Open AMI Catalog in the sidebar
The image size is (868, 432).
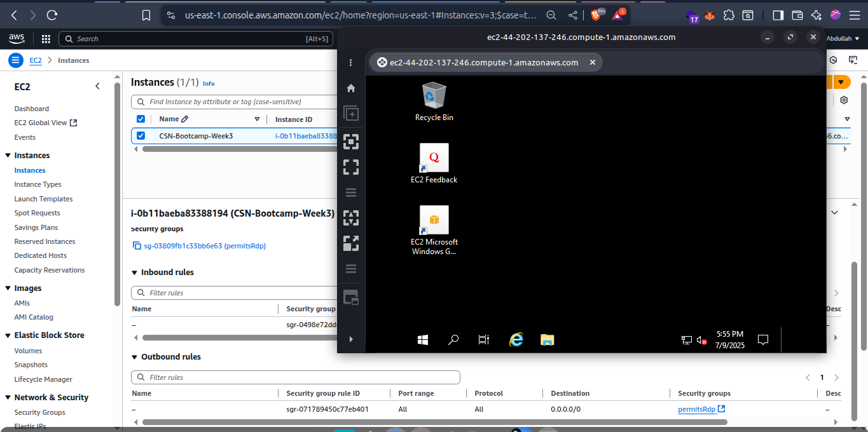(x=34, y=317)
